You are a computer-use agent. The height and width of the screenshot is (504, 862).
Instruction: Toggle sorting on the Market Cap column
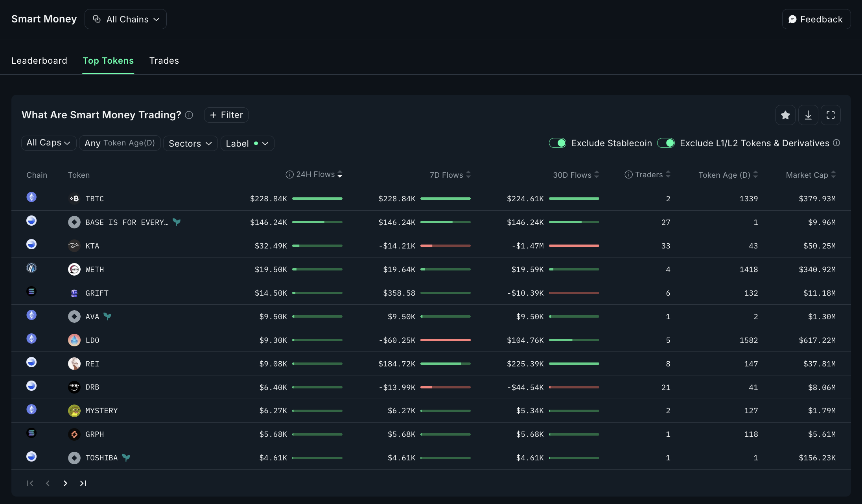point(834,175)
